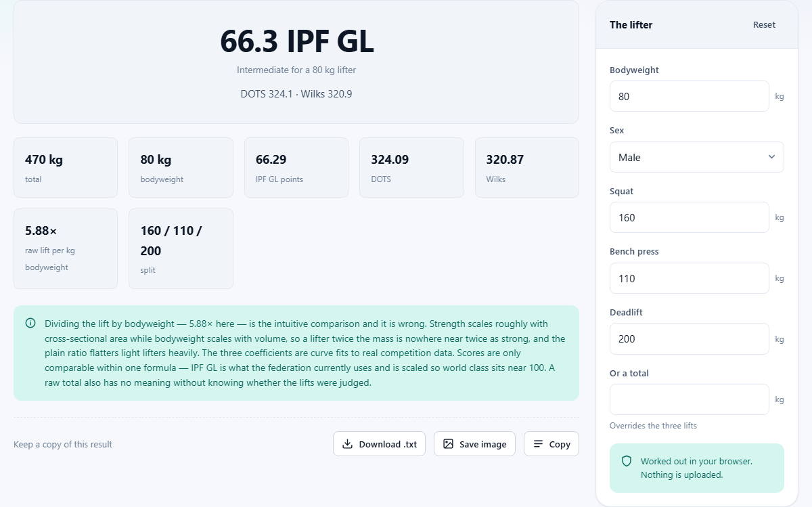Download result as .txt file
The image size is (812, 507).
click(x=379, y=444)
